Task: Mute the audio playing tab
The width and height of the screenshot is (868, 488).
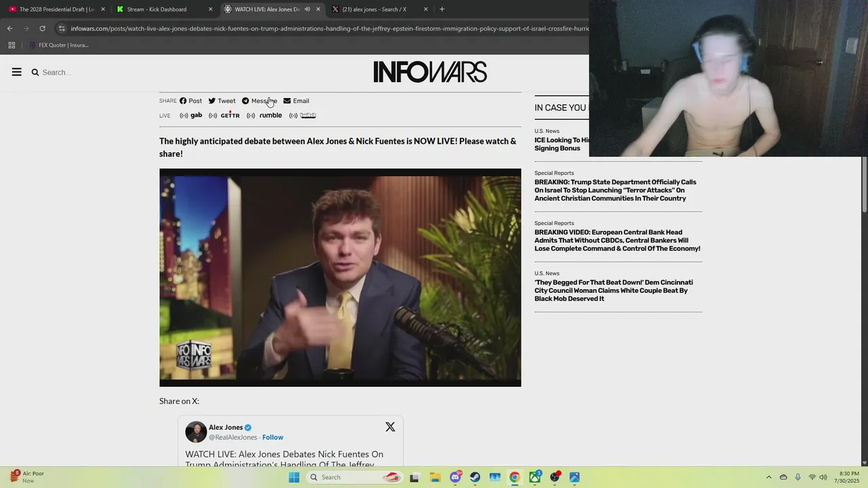Action: click(307, 9)
